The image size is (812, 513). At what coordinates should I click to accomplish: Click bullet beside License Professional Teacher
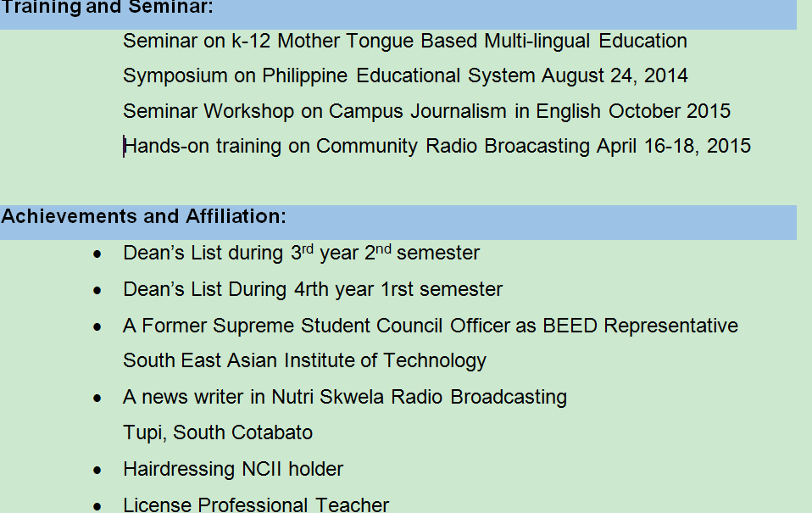[99, 506]
